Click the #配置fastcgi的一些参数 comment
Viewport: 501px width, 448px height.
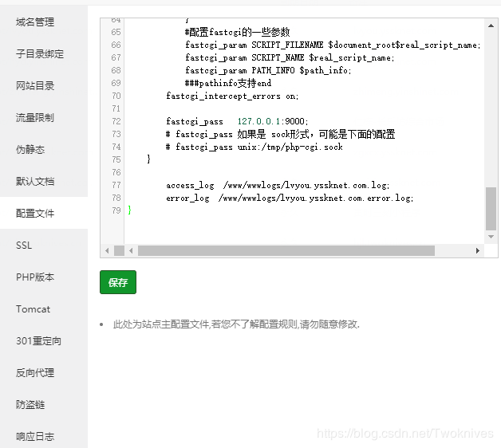pos(238,32)
